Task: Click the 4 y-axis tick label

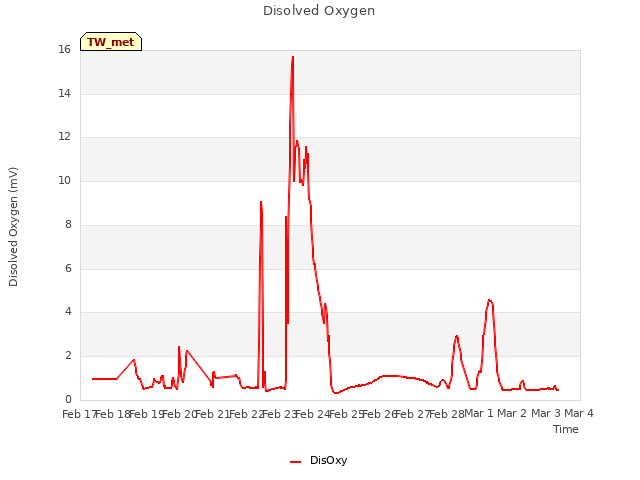Action: [68, 311]
